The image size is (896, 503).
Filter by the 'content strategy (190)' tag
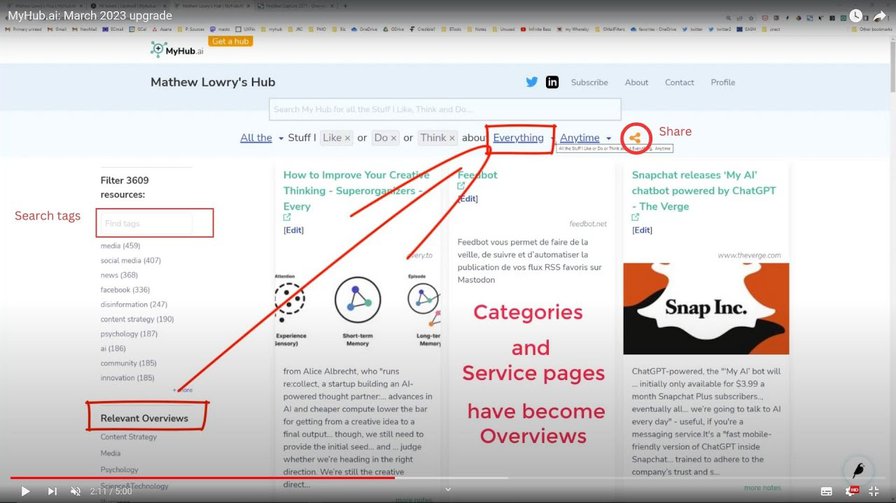click(137, 319)
